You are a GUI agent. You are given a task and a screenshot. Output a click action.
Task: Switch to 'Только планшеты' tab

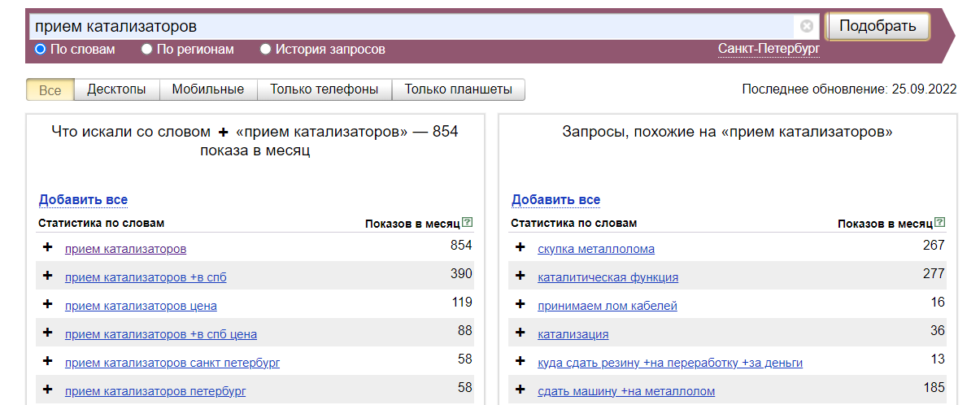tap(459, 89)
